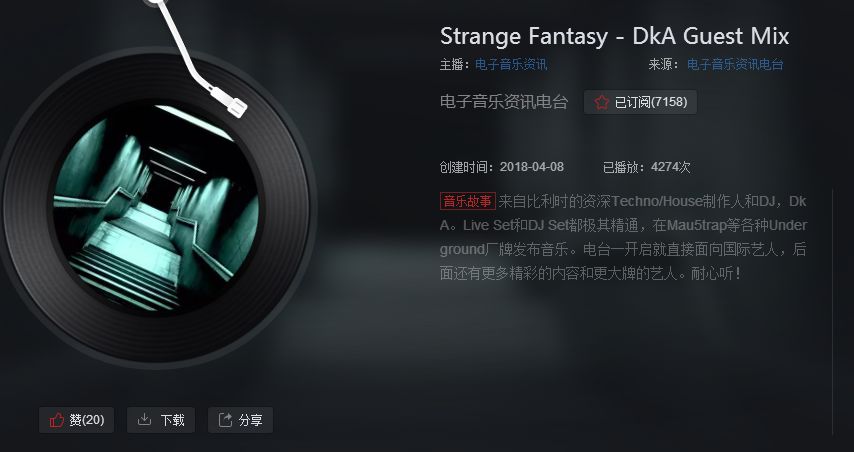Viewport: 854px width, 452px height.
Task: Click the share arrow icon
Action: pyautogui.click(x=225, y=420)
